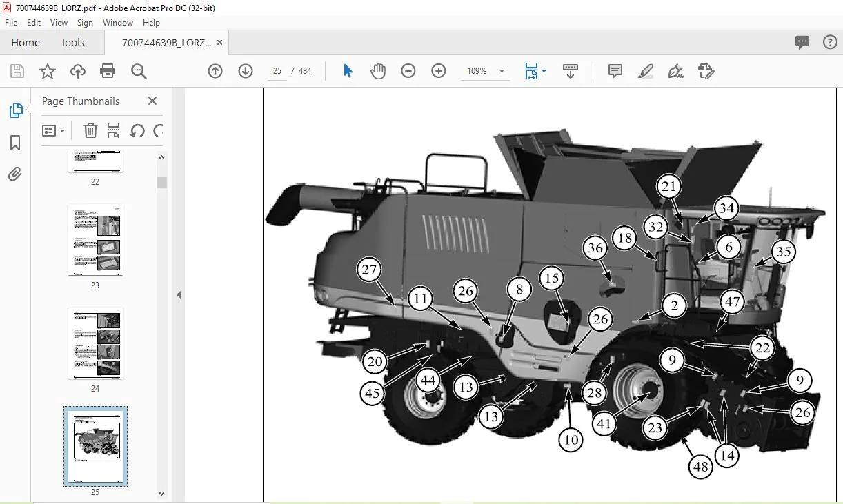This screenshot has height=504, width=843.
Task: Open the Sign menu
Action: click(x=85, y=23)
